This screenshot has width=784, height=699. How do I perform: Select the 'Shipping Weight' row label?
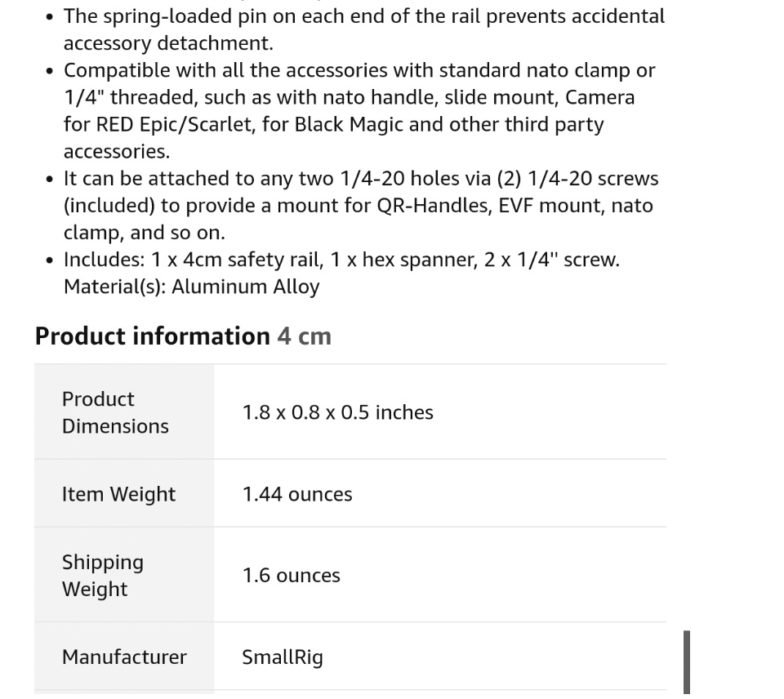click(103, 575)
